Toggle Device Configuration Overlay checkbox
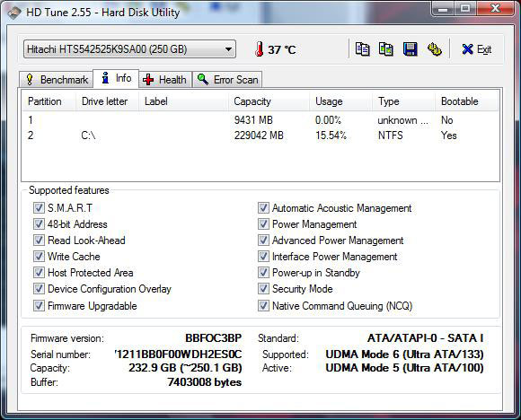 click(x=39, y=288)
